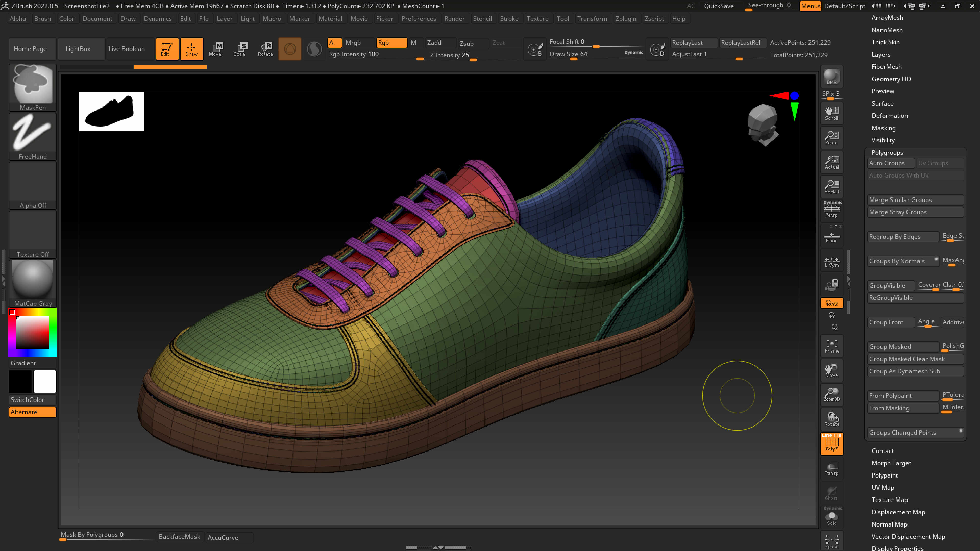Open the Stroke menu

(x=509, y=19)
